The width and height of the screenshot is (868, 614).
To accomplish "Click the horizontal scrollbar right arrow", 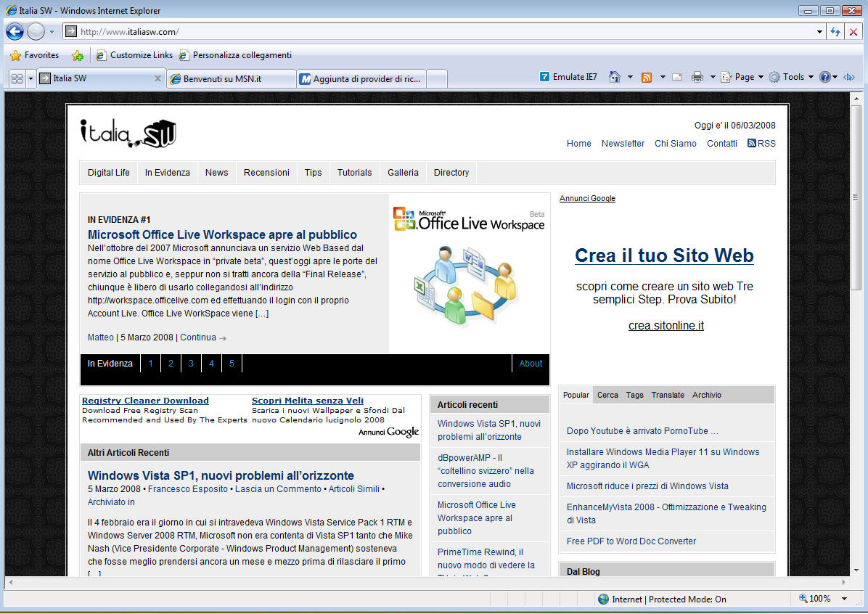I will pyautogui.click(x=843, y=583).
